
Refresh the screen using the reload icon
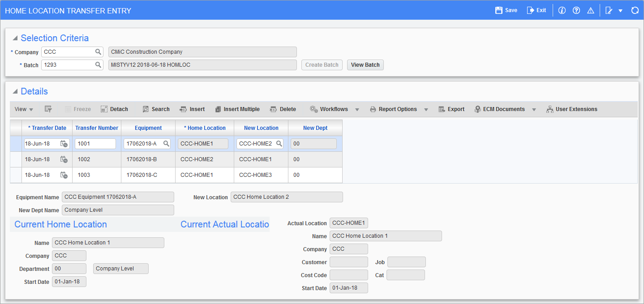[635, 10]
